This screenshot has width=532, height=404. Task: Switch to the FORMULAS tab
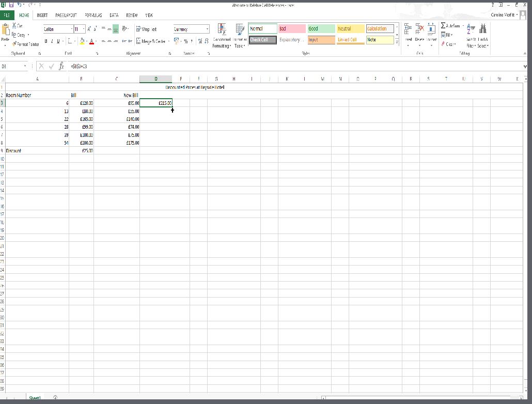[93, 15]
